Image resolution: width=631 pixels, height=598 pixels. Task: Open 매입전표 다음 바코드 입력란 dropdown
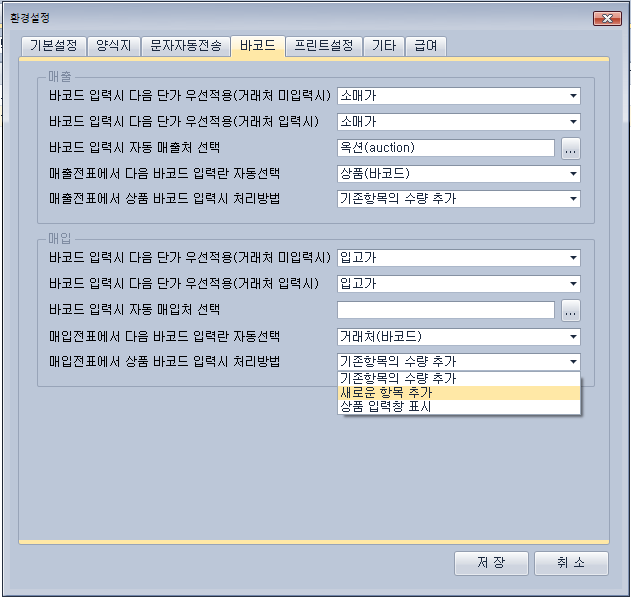459,337
